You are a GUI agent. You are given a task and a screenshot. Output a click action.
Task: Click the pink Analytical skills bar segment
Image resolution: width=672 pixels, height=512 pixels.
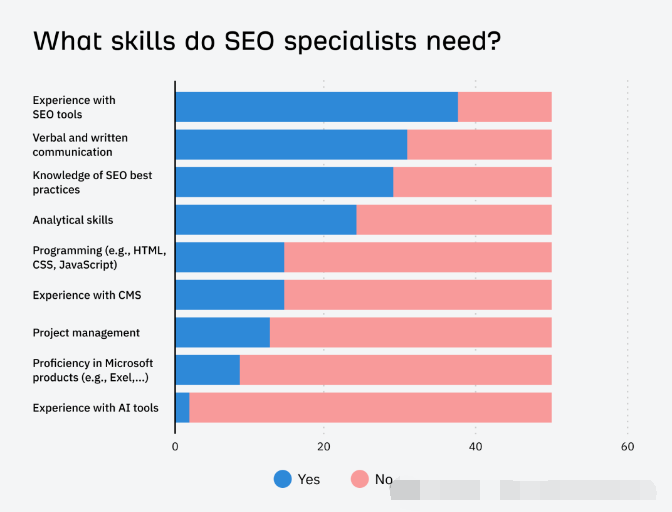(454, 220)
